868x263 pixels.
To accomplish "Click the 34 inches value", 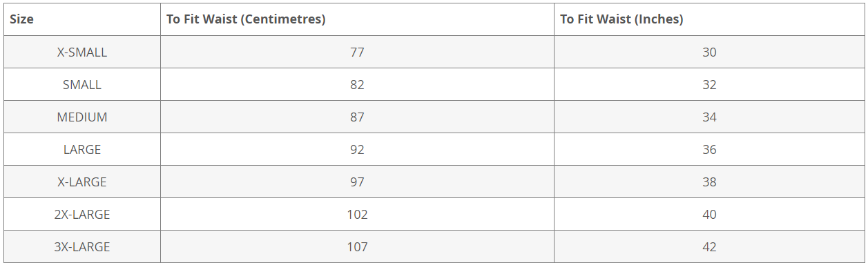I will coord(709,117).
